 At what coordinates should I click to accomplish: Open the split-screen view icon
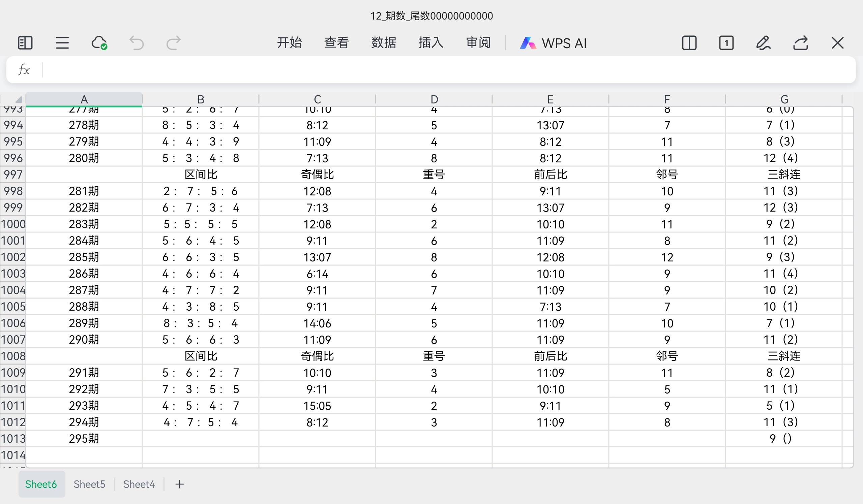click(x=689, y=43)
